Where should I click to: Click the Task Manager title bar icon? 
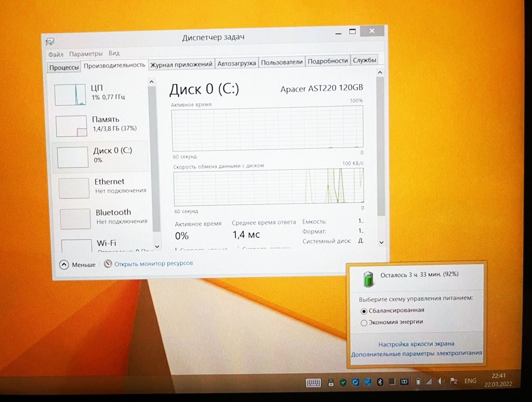tap(50, 41)
